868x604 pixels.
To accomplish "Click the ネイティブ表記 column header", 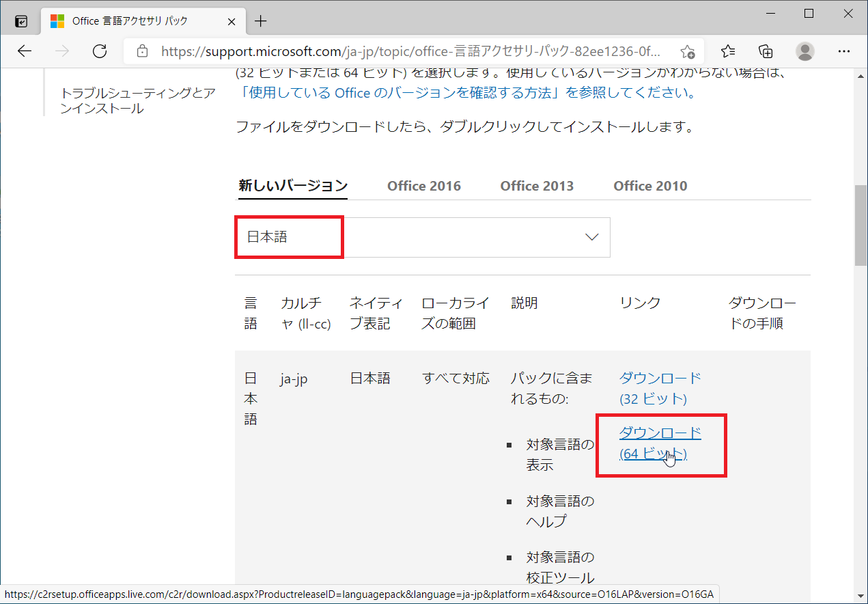I will tap(376, 314).
